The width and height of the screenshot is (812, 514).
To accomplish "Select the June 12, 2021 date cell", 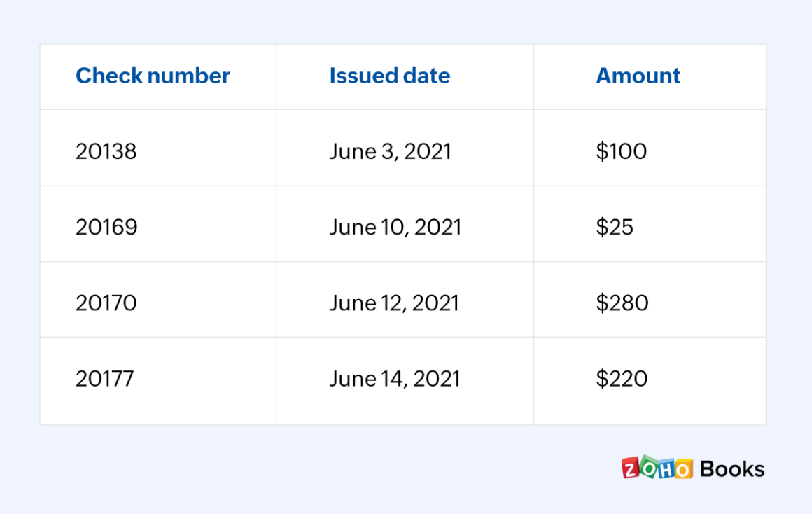I will pyautogui.click(x=395, y=303).
